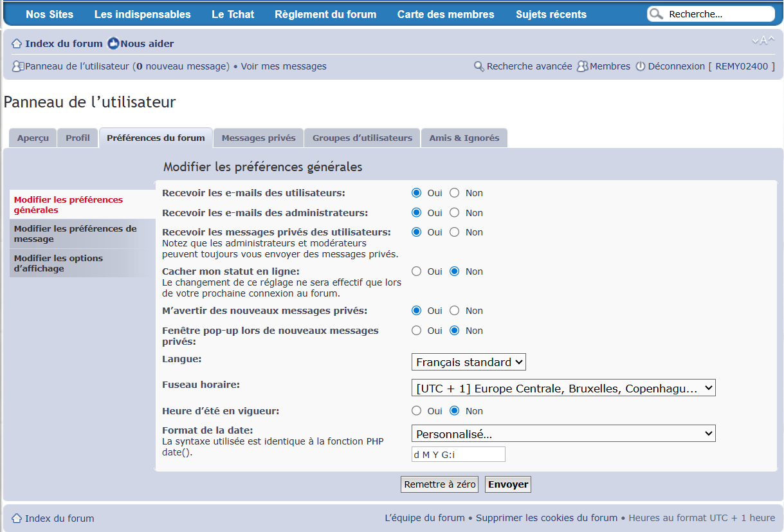The height and width of the screenshot is (532, 784).
Task: Open Le Tchat in navigation bar
Action: 233,14
